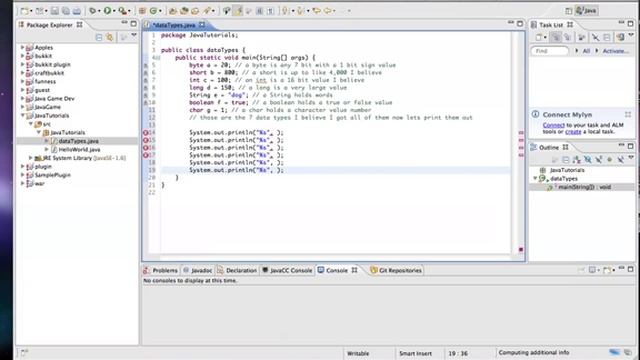Click the error marker on line 17
Viewport: 640px width, 360px height.
click(146, 155)
